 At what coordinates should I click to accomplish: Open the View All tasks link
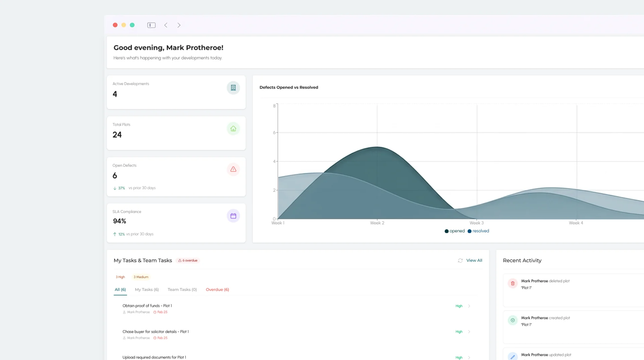pyautogui.click(x=474, y=261)
